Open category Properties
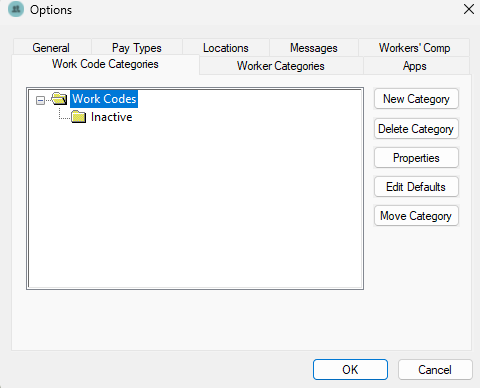480x388 pixels. point(416,158)
